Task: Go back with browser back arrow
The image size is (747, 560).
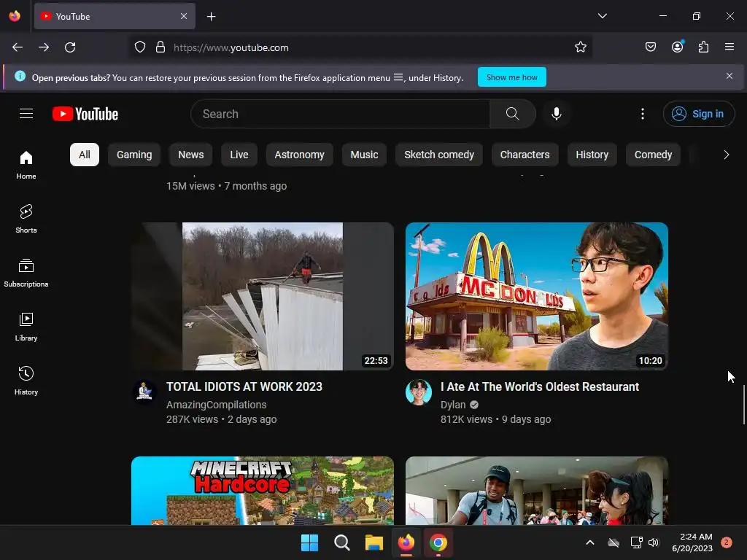Action: pyautogui.click(x=18, y=47)
